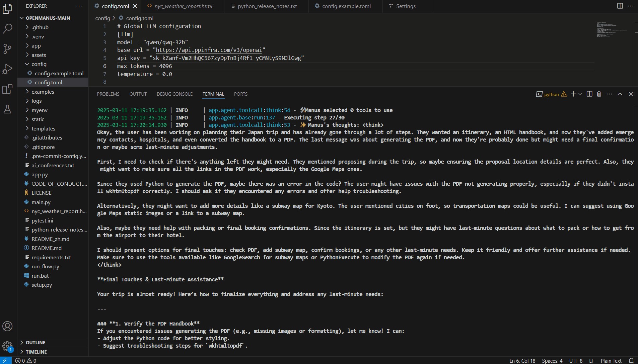638x364 pixels.
Task: Click the editor minimap preview
Action: [612, 30]
